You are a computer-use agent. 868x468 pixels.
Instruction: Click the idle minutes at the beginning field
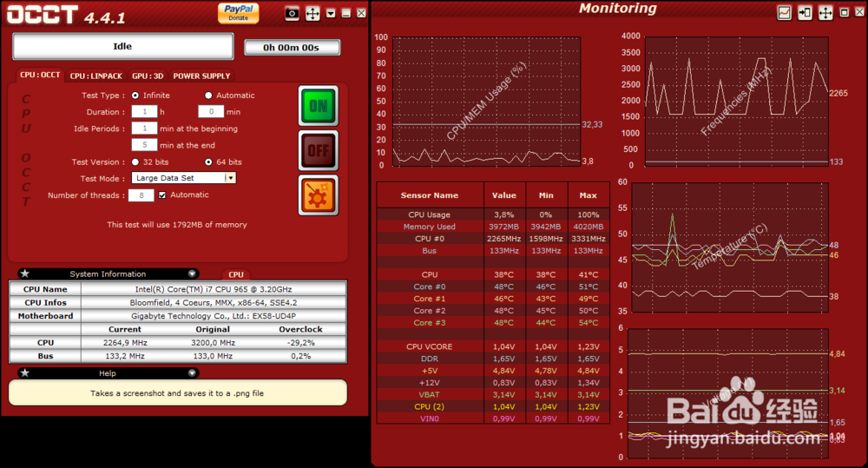[144, 128]
